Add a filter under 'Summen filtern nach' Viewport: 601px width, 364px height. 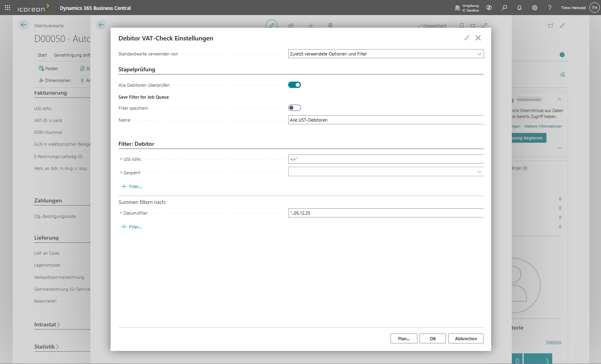tap(132, 227)
